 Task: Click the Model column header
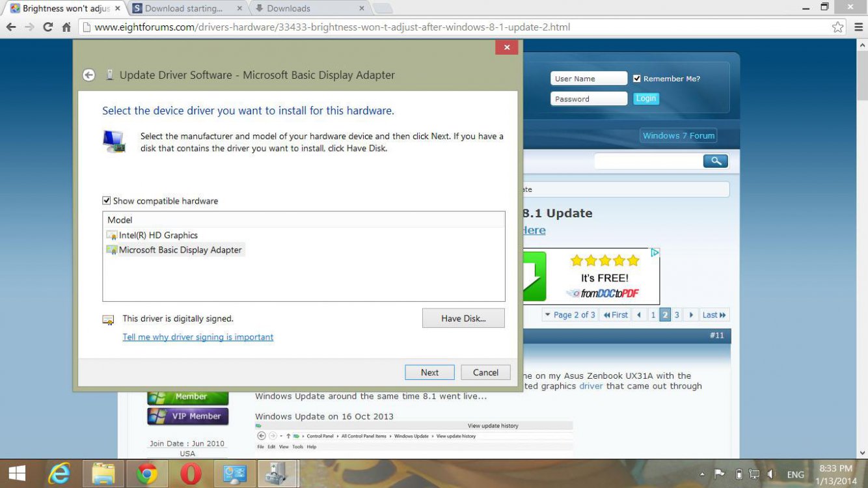click(303, 220)
